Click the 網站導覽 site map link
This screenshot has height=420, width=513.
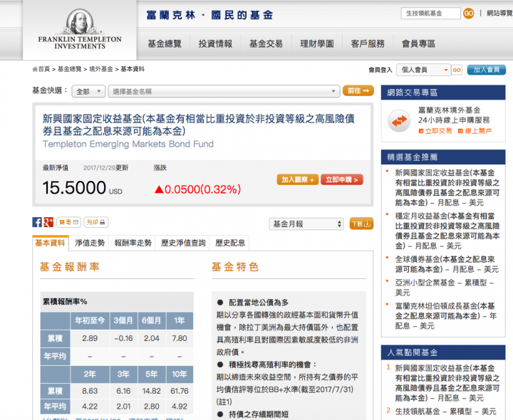(499, 14)
